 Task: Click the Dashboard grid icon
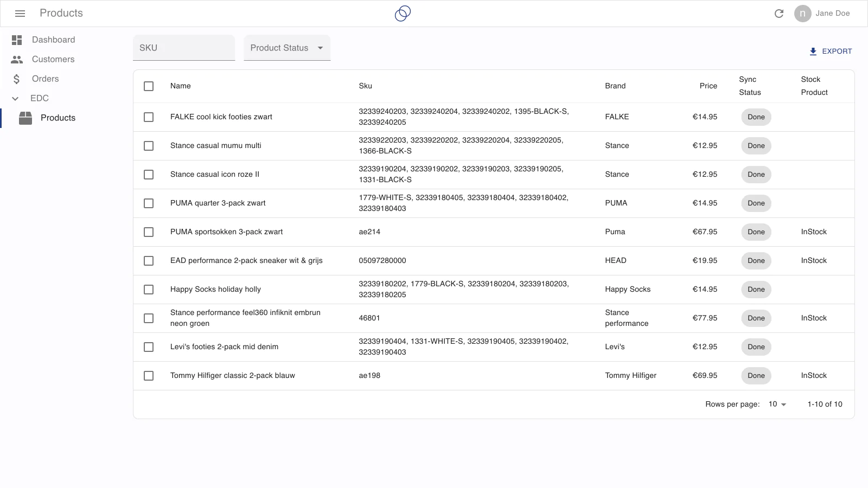tap(17, 40)
